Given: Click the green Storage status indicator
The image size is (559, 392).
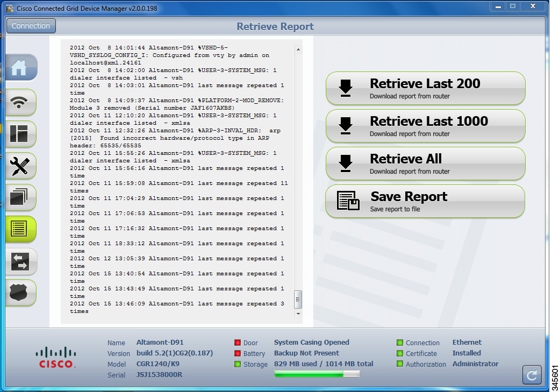Looking at the screenshot, I should [x=238, y=364].
